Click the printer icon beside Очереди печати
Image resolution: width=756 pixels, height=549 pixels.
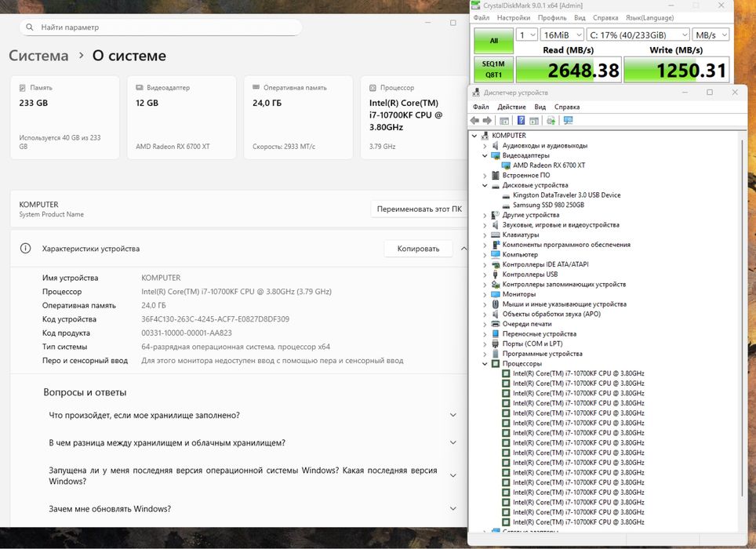tap(495, 324)
